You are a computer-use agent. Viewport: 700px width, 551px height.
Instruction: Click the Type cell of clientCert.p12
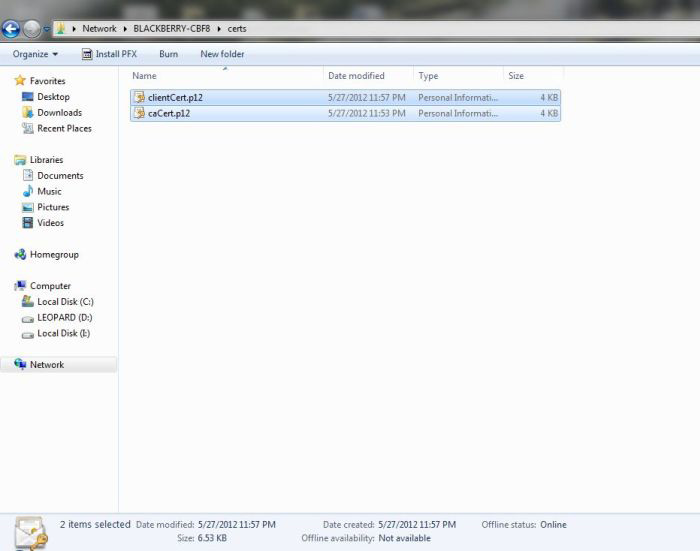[458, 97]
